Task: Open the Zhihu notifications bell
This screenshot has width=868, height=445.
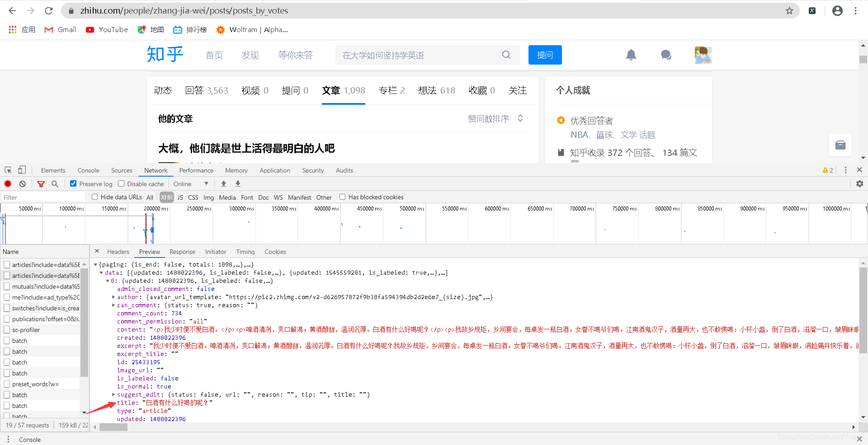Action: tap(631, 55)
